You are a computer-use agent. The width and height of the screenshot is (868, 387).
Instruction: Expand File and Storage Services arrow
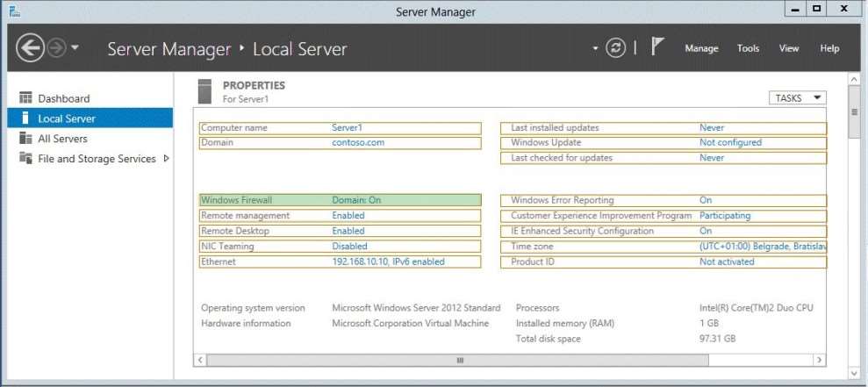point(166,158)
